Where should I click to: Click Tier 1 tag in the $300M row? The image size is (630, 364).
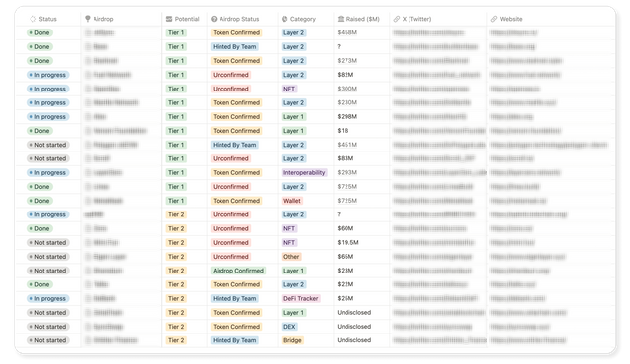click(176, 89)
